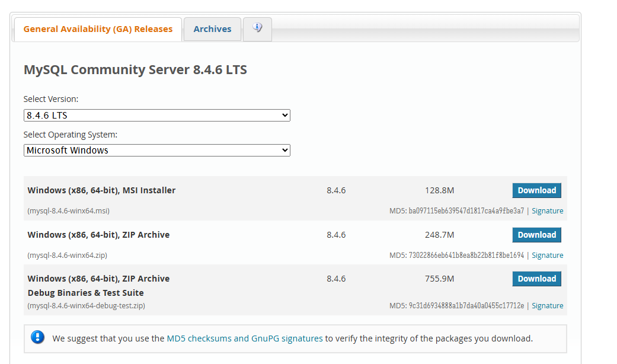Select the Windows (x86, 64-bit), MSI Installer title
This screenshot has width=617, height=364.
(101, 190)
